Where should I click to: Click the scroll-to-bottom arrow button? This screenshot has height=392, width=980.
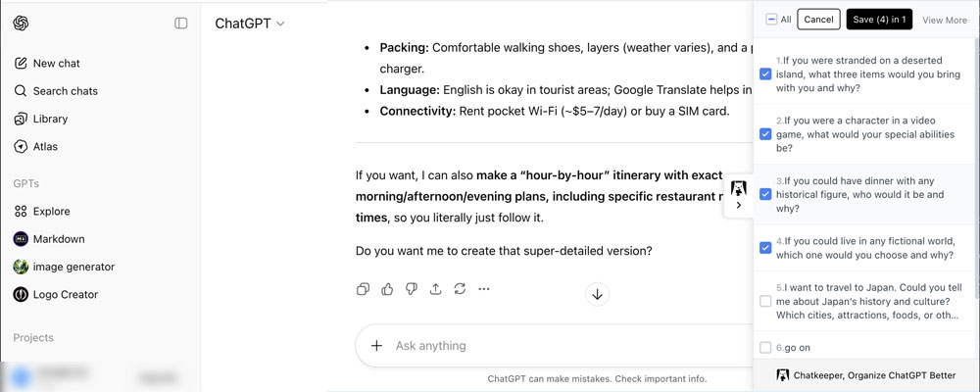click(x=597, y=293)
